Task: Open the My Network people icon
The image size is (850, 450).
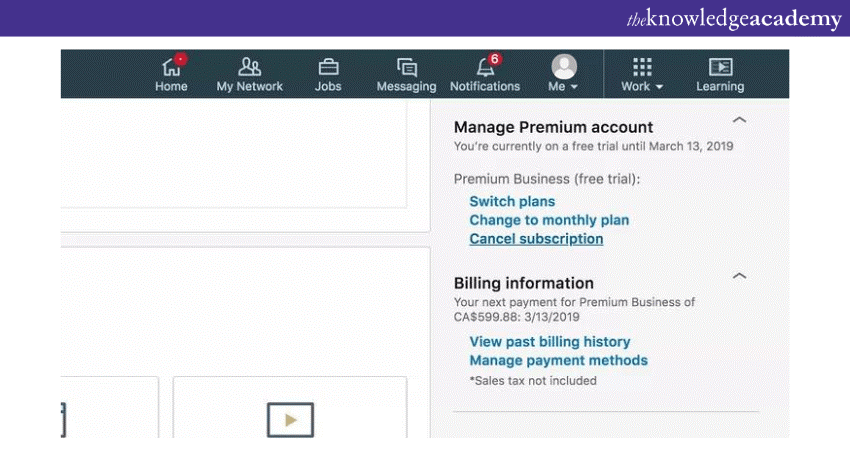Action: (x=249, y=67)
